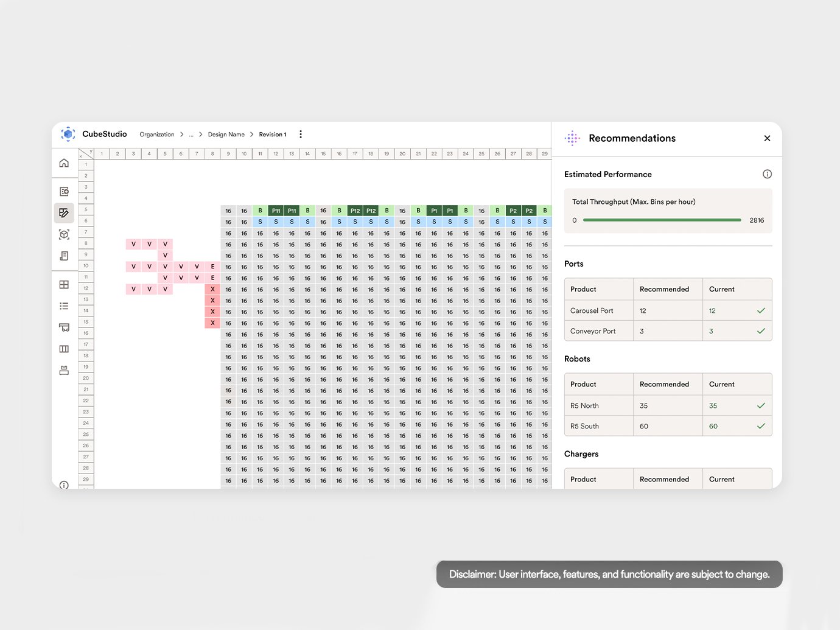This screenshot has height=630, width=840.
Task: Open the document settings icon below Home
Action: coord(64,192)
